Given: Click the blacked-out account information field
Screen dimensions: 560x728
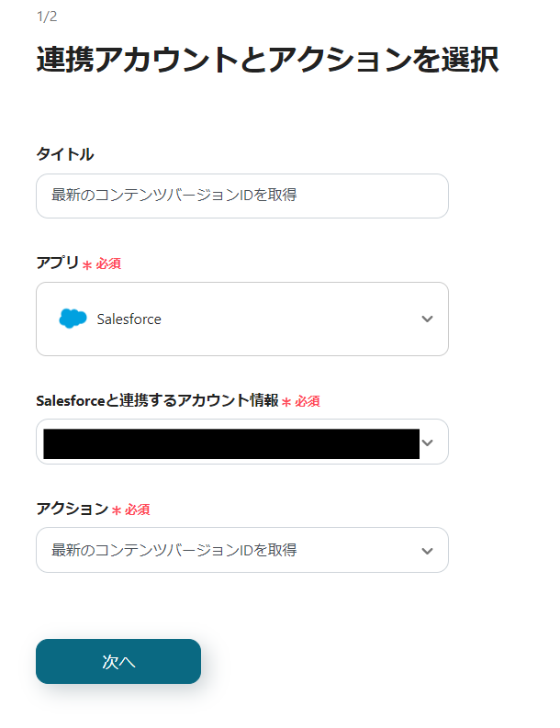Looking at the screenshot, I should [x=231, y=442].
